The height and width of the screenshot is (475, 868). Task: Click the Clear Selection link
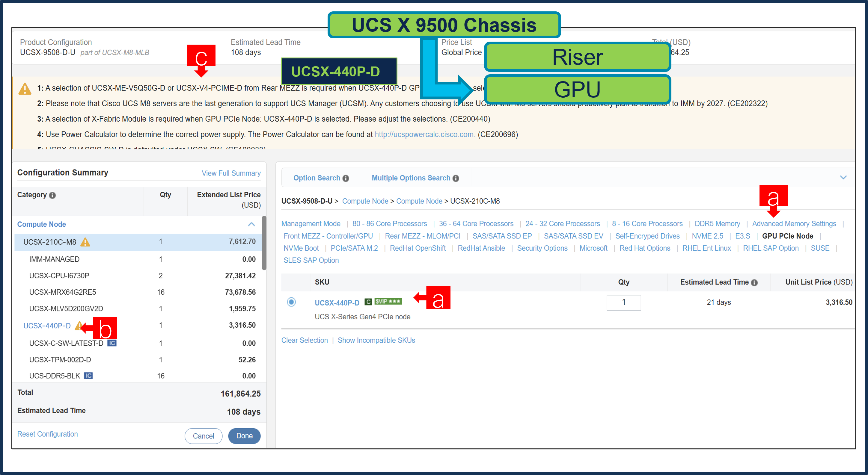pos(304,340)
